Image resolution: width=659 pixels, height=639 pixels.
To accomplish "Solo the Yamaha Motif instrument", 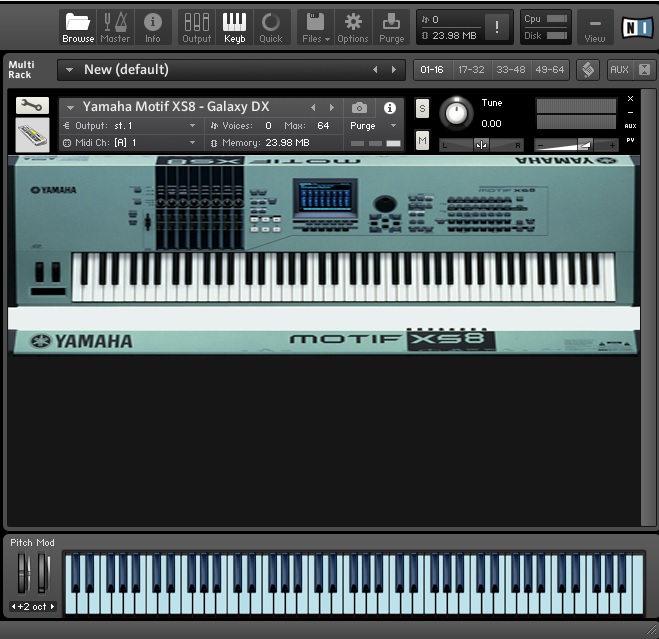I will (422, 108).
